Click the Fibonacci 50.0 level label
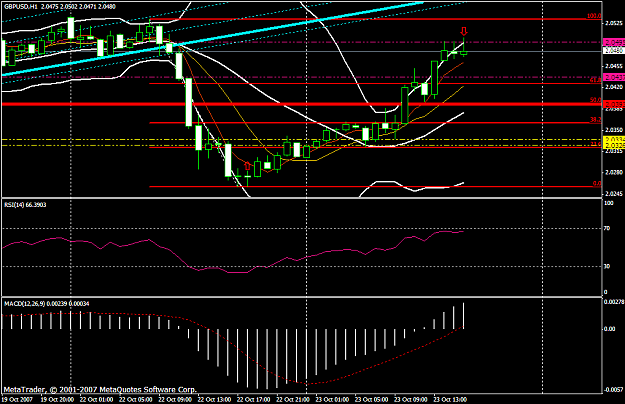Image resolution: width=625 pixels, height=404 pixels. click(596, 100)
